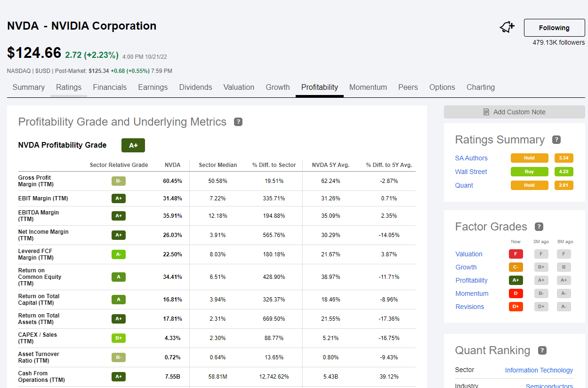Click the SA Authors 3.34 score

tap(564, 158)
